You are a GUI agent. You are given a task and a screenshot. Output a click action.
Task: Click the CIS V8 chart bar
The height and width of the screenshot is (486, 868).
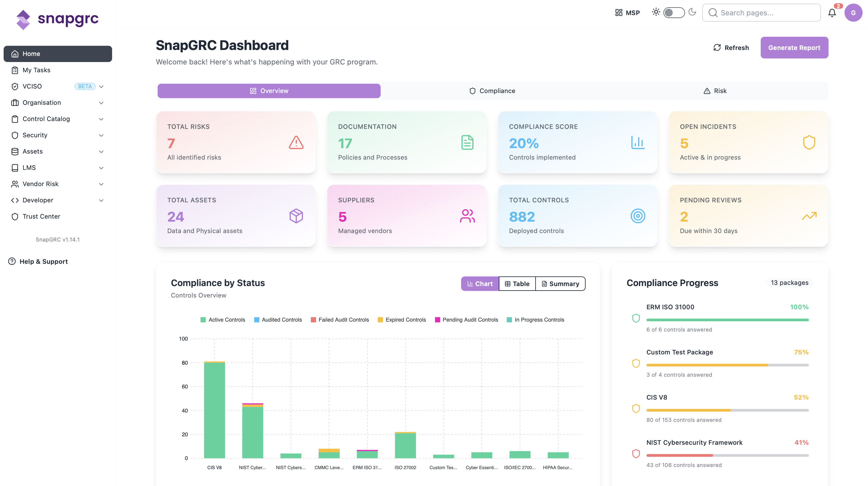pos(214,410)
